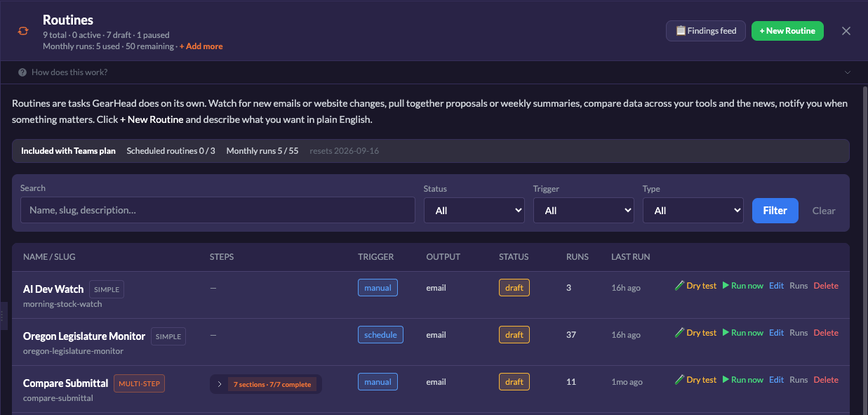The image size is (868, 415).
Task: Edit the Compare Submittal routine
Action: pos(776,380)
